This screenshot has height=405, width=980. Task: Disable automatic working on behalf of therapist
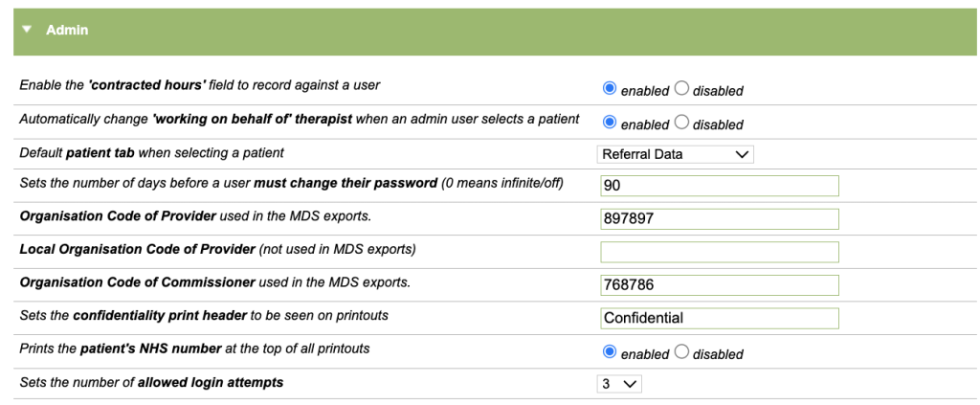(x=681, y=123)
